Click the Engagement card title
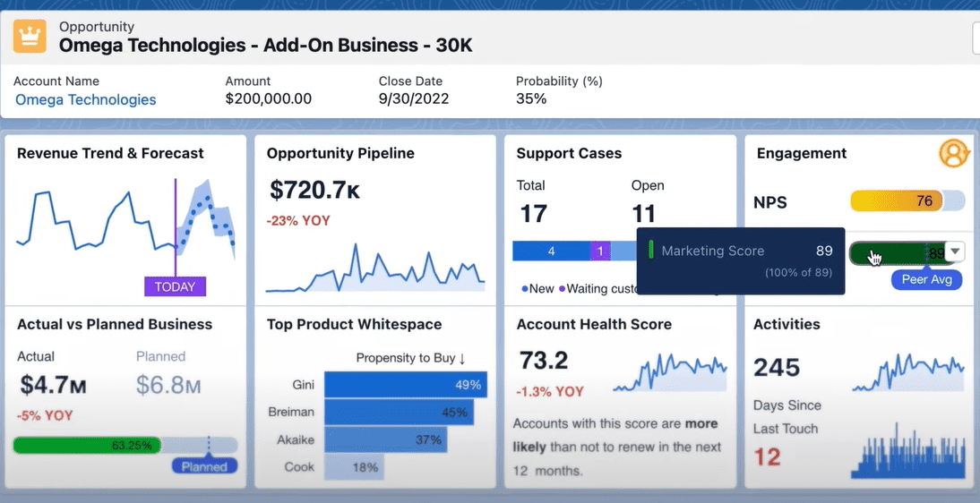This screenshot has height=503, width=980. (x=802, y=154)
